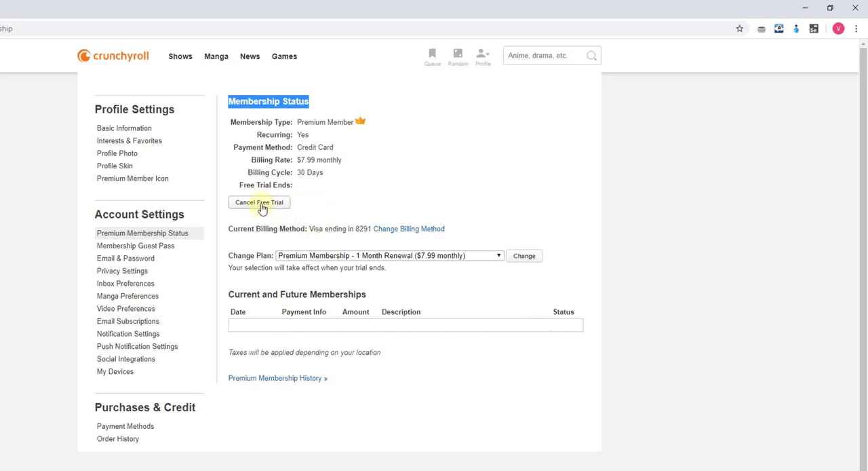This screenshot has height=471, width=868.
Task: Click the Date column header
Action: (238, 312)
